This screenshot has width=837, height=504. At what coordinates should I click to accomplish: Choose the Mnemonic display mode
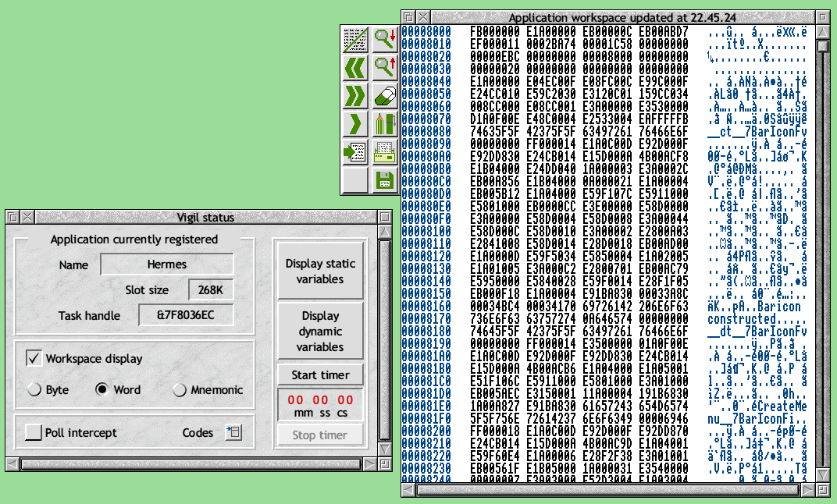click(180, 390)
